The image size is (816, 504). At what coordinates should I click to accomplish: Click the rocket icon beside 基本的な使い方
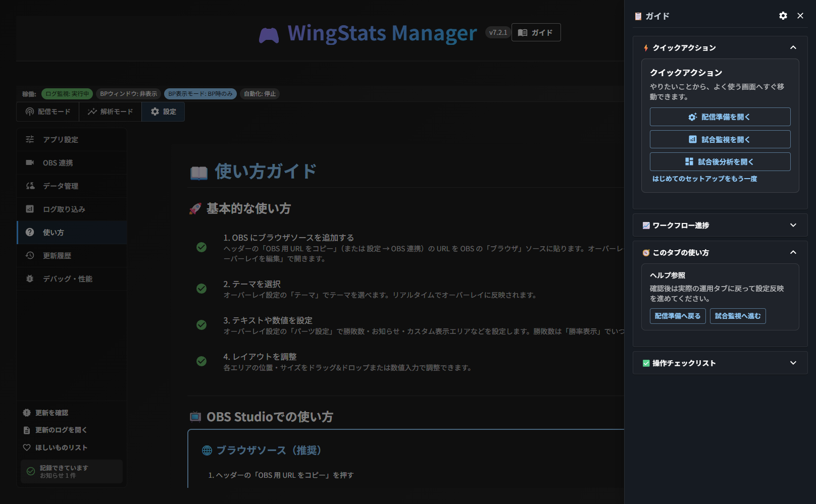tap(195, 209)
